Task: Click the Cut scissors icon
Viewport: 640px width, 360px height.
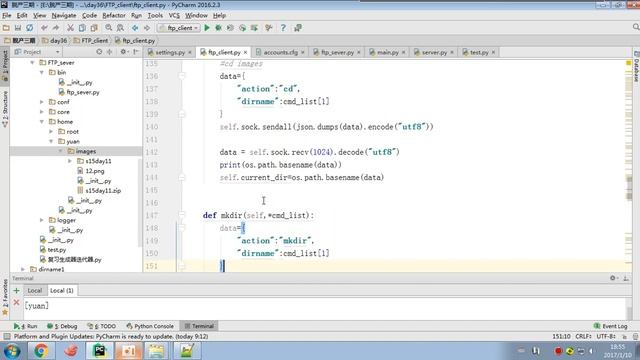Action: coord(70,28)
